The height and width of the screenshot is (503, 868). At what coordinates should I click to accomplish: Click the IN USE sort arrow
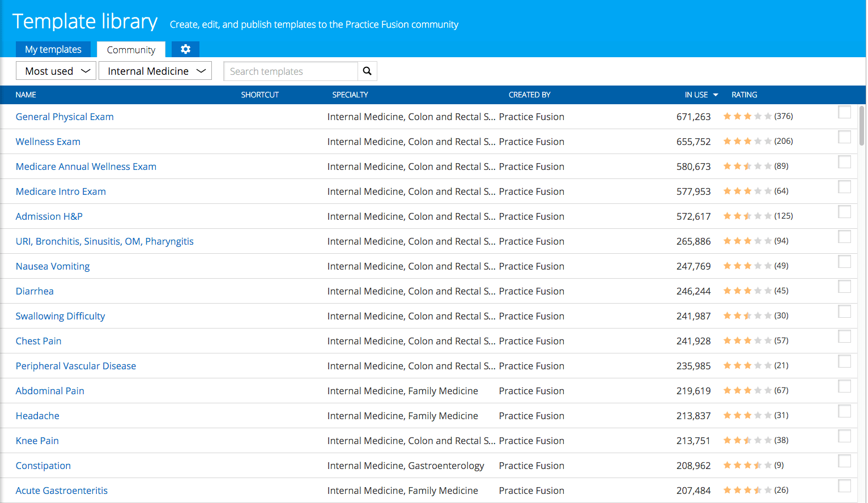(x=716, y=95)
